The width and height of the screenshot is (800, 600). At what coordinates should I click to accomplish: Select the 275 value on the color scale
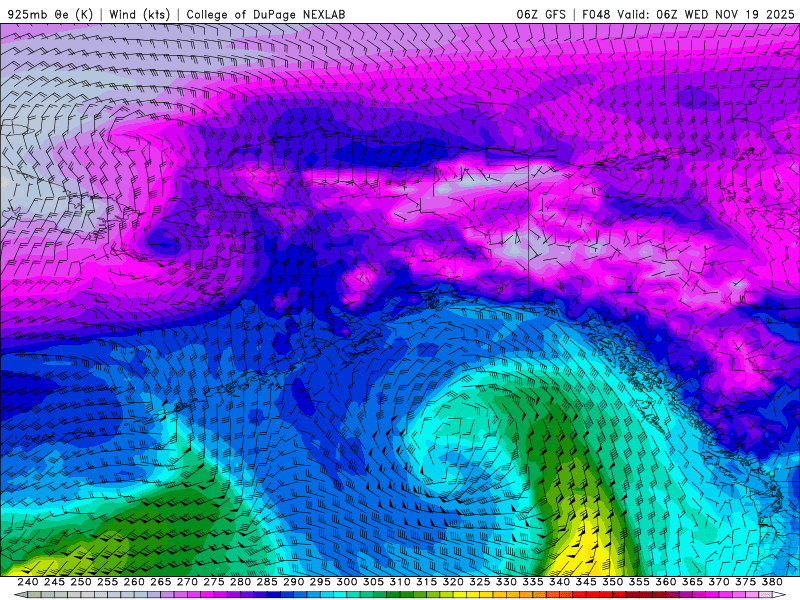click(214, 582)
